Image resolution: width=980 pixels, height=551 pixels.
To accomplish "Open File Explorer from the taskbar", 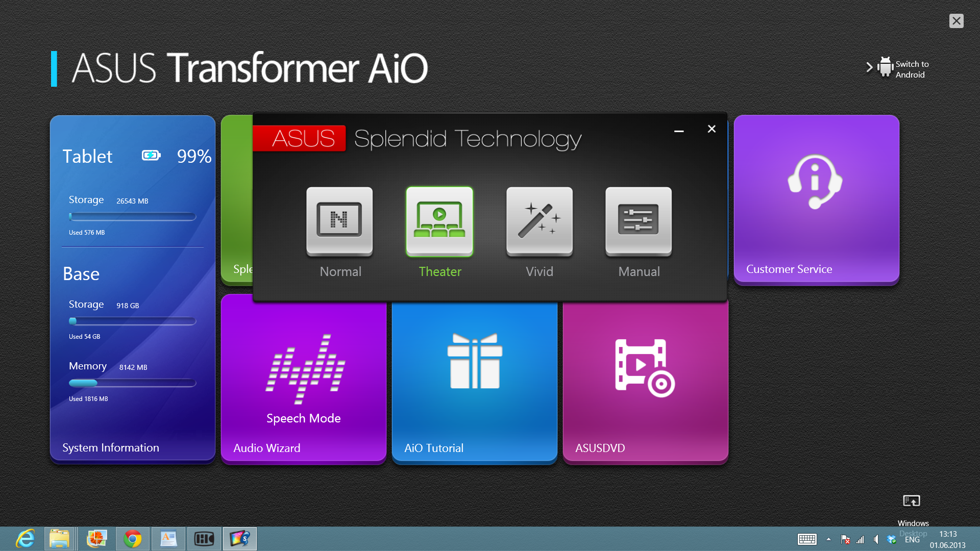I will (59, 539).
